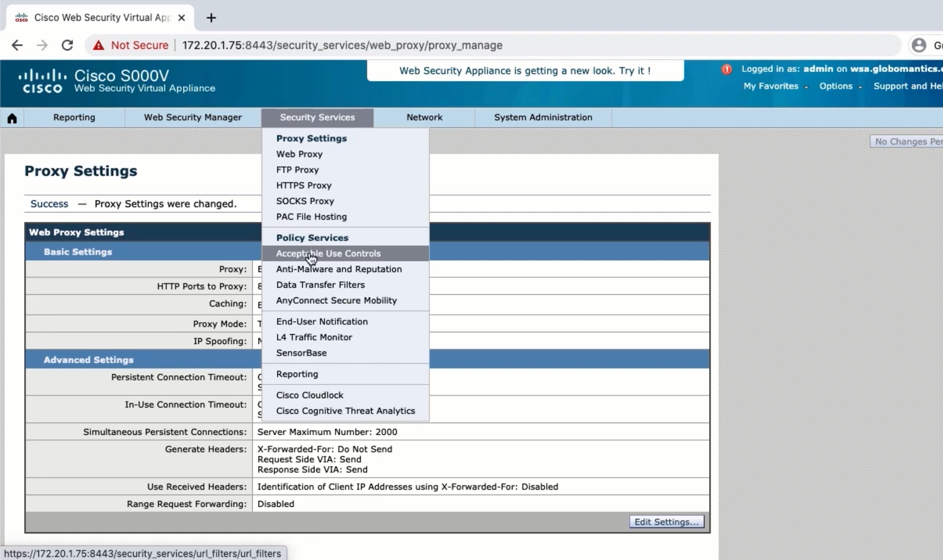
Task: Click 'Server Maximum Number: 2000' value
Action: [327, 432]
